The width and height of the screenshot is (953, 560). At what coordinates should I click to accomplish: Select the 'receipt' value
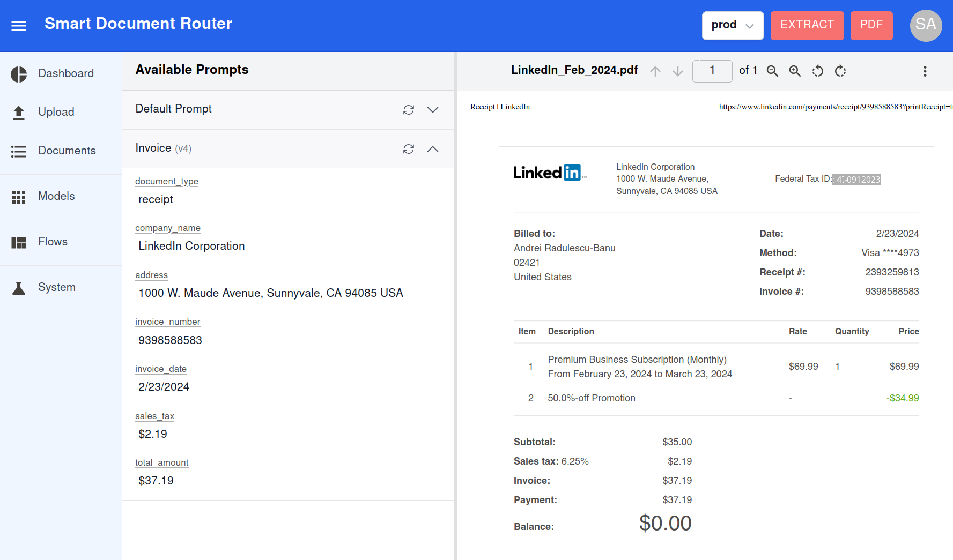[156, 199]
